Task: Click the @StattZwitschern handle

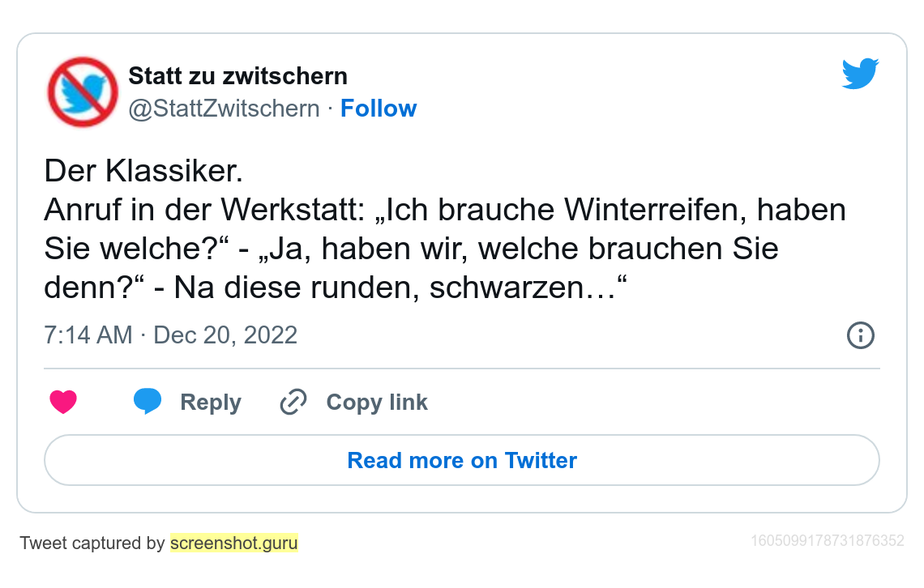Action: click(x=224, y=109)
